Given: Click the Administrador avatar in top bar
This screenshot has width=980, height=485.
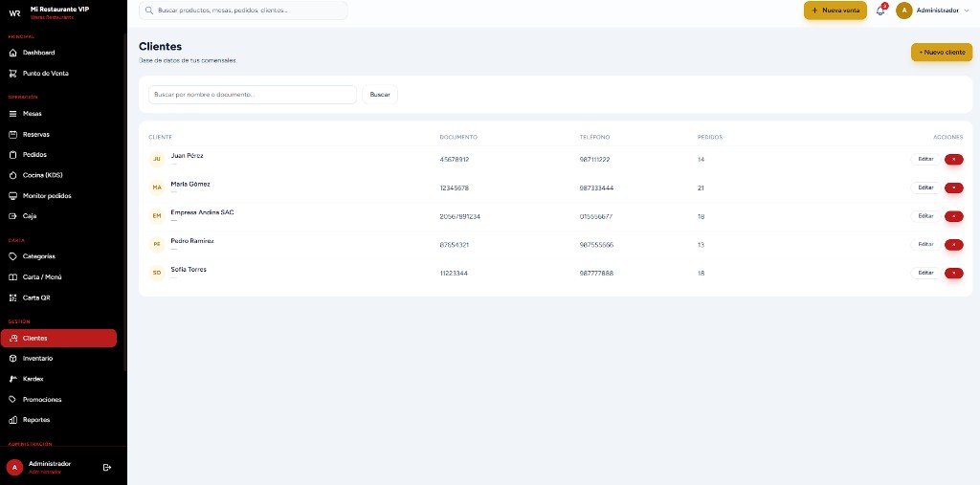Looking at the screenshot, I should click(903, 11).
